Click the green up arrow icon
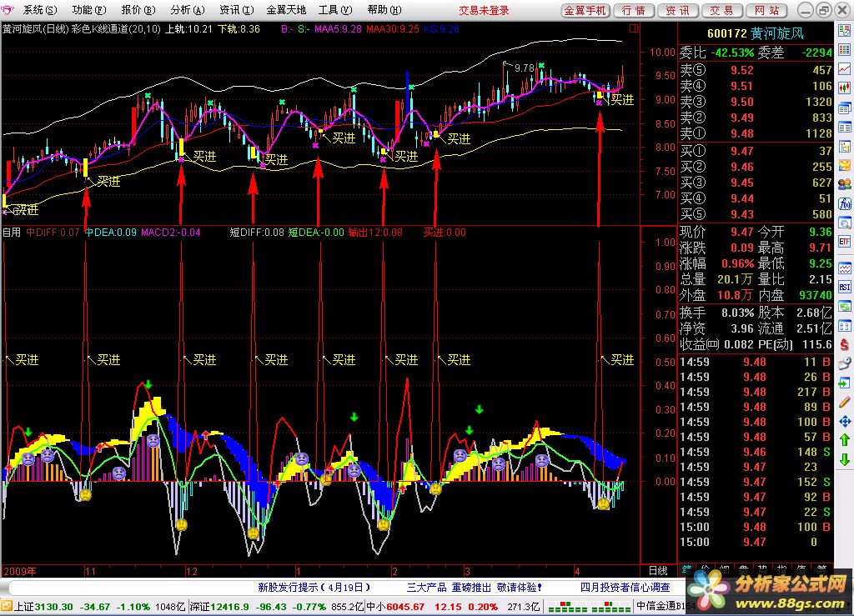This screenshot has height=616, width=854. (x=844, y=439)
